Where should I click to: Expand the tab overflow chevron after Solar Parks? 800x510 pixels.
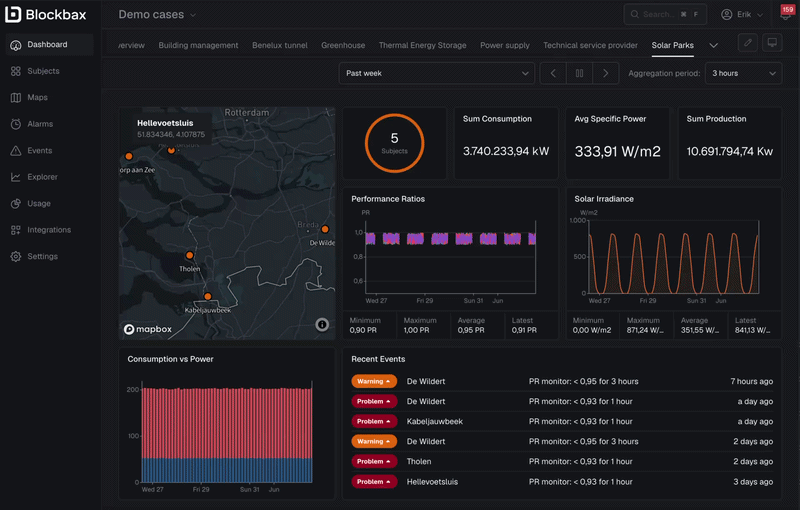[x=714, y=45]
